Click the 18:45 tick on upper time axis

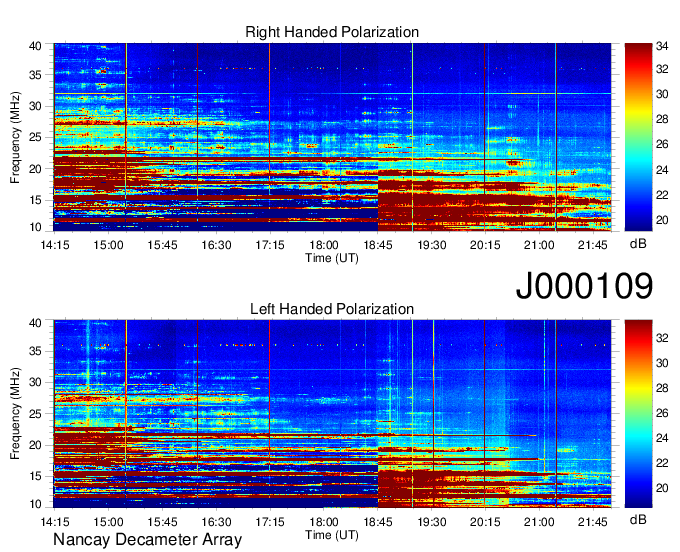point(378,245)
